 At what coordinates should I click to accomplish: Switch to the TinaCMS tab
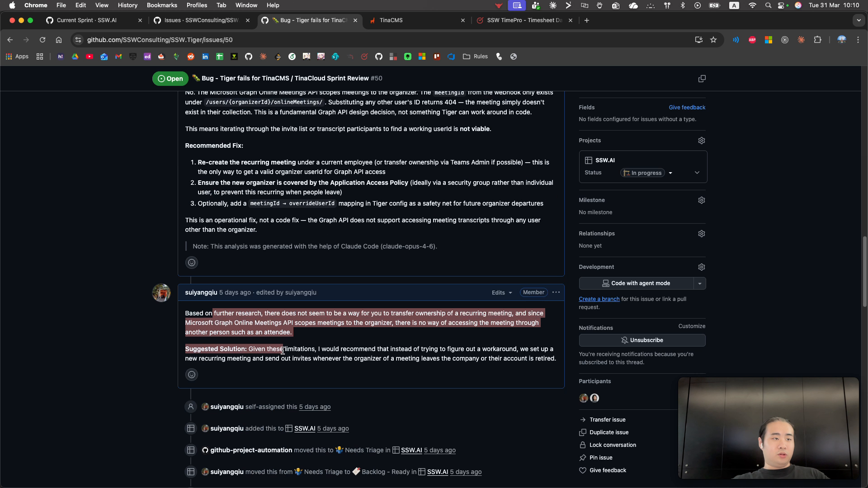(391, 20)
